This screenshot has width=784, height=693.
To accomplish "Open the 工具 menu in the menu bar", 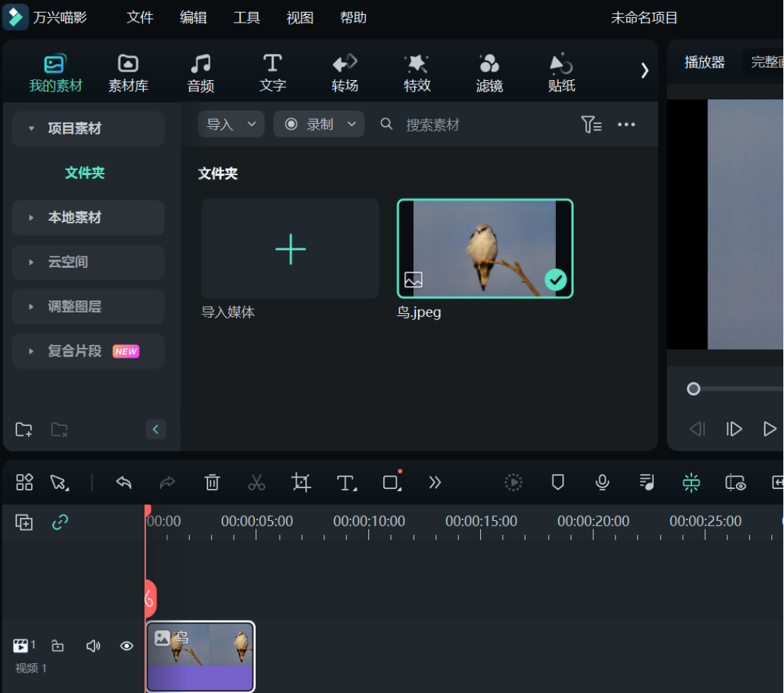I will point(246,18).
